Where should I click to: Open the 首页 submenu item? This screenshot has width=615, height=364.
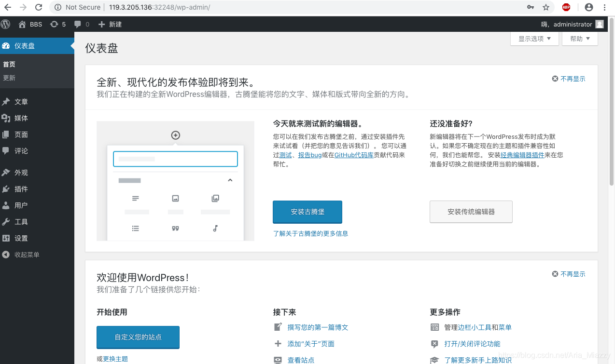click(9, 64)
